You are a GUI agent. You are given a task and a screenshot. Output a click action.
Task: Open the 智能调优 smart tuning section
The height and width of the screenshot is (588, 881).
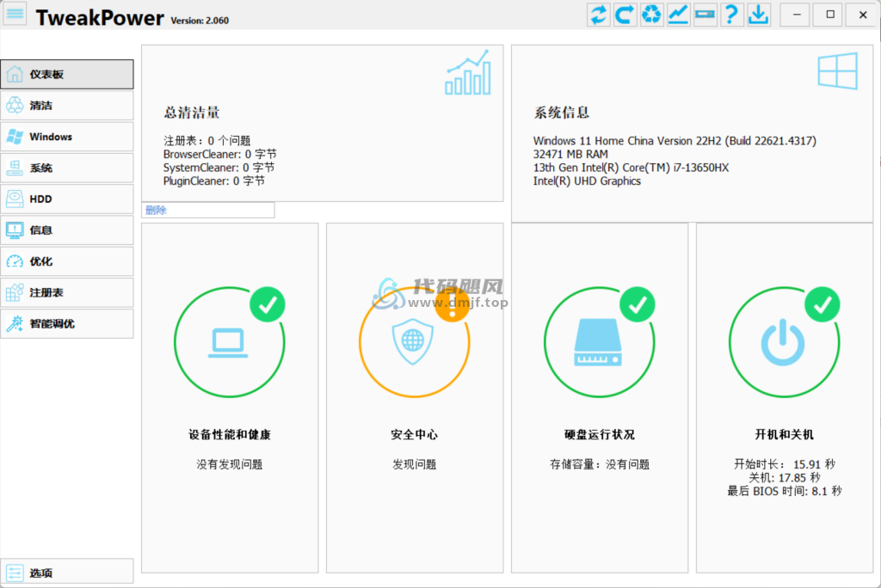(x=67, y=323)
